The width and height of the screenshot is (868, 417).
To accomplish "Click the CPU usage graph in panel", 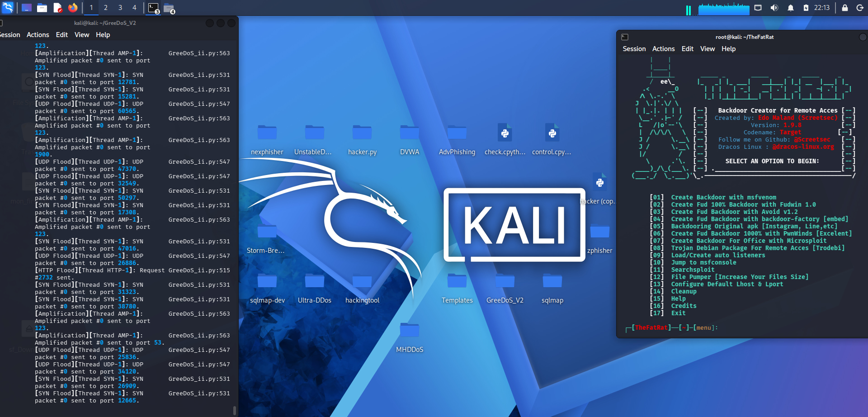I will point(724,9).
